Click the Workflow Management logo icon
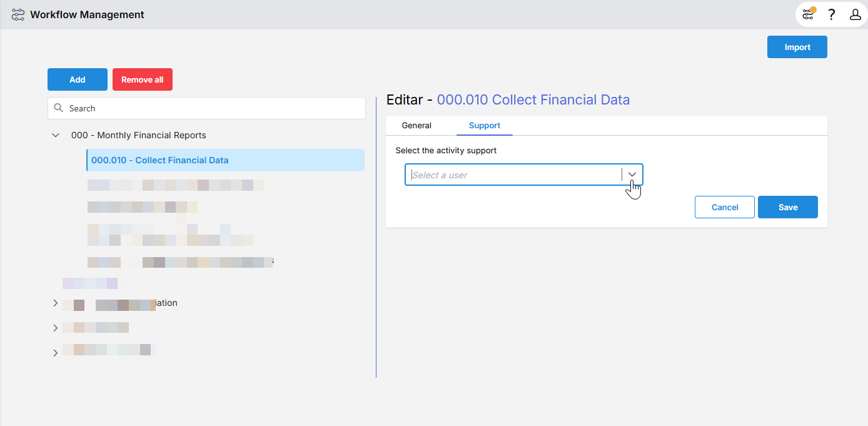Image resolution: width=868 pixels, height=426 pixels. [x=18, y=14]
